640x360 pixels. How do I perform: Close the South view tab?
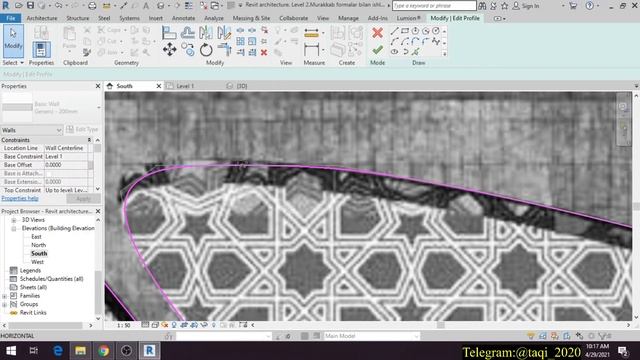pos(159,86)
